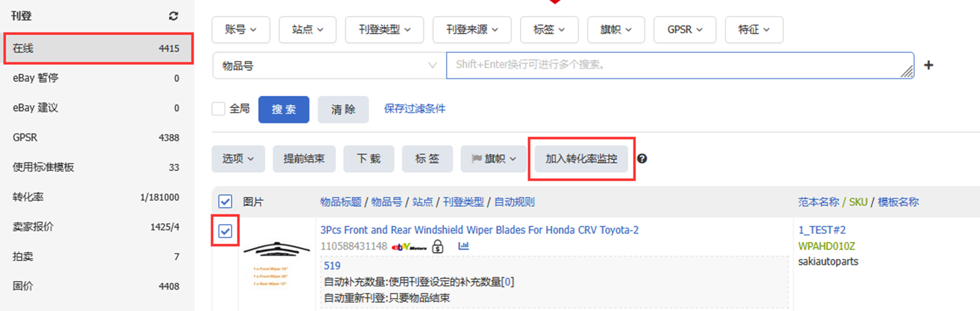Image resolution: width=980 pixels, height=311 pixels.
Task: Click the lock icon under listing title
Action: pos(437,246)
